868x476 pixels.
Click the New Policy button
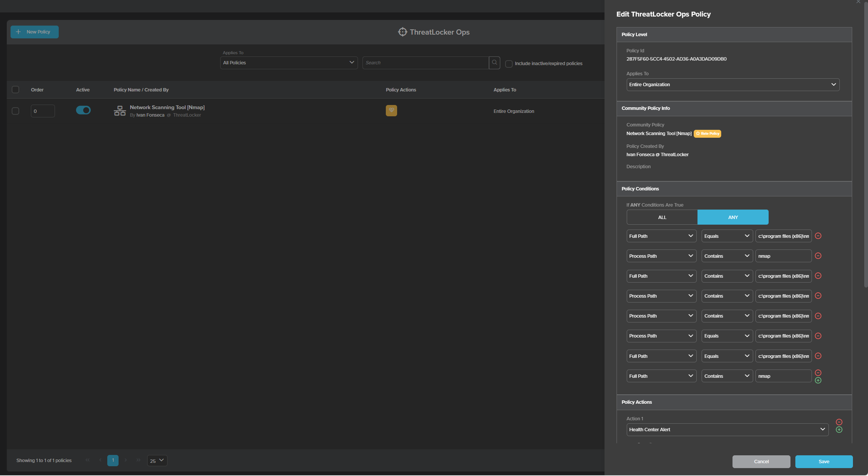pos(34,32)
